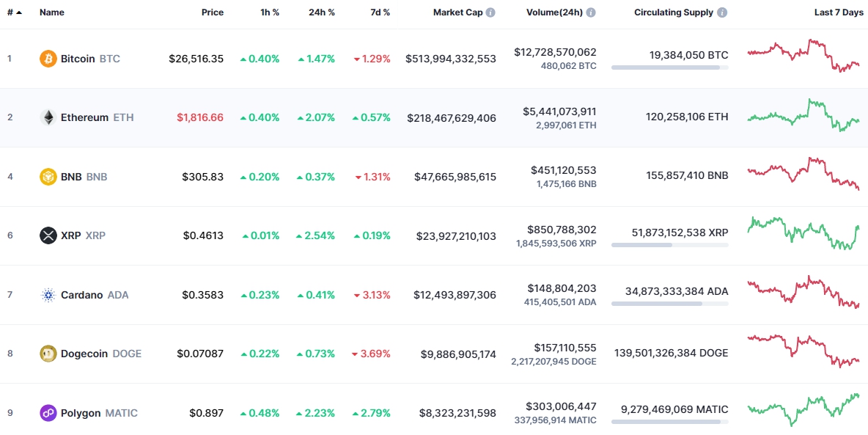Open the XRP coin page link
This screenshot has height=435, width=868.
click(x=83, y=235)
